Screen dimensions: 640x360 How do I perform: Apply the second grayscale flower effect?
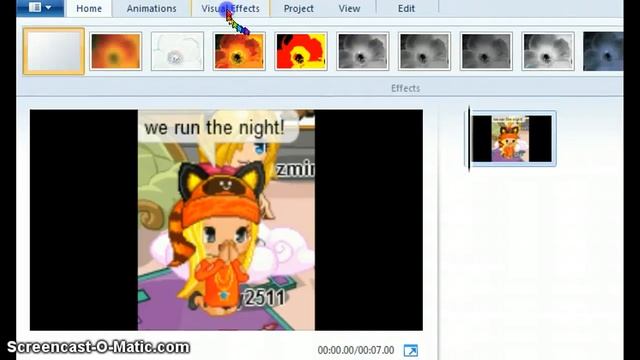pos(424,51)
